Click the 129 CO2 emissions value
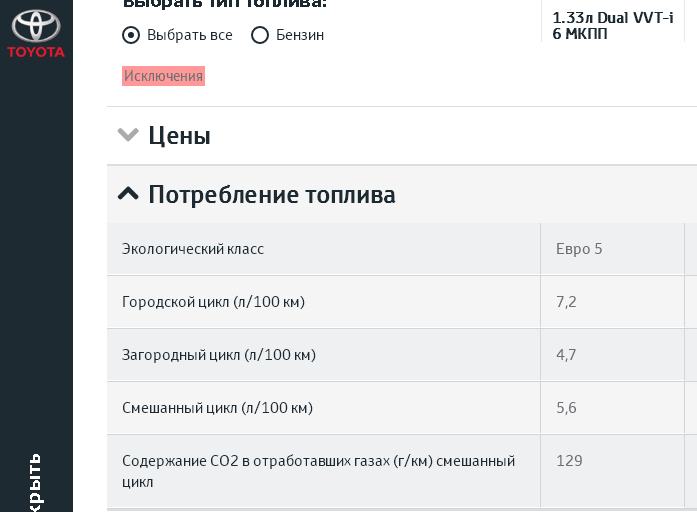 point(569,461)
